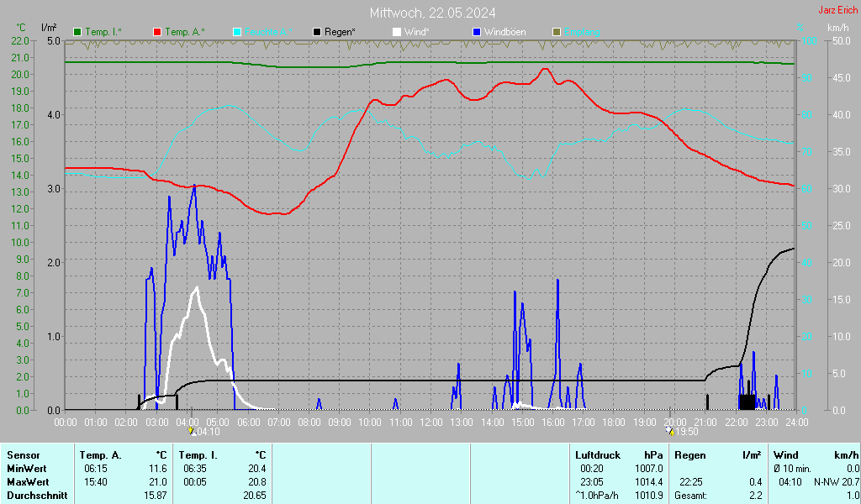Click the green Temp. I. legend square

(77, 32)
